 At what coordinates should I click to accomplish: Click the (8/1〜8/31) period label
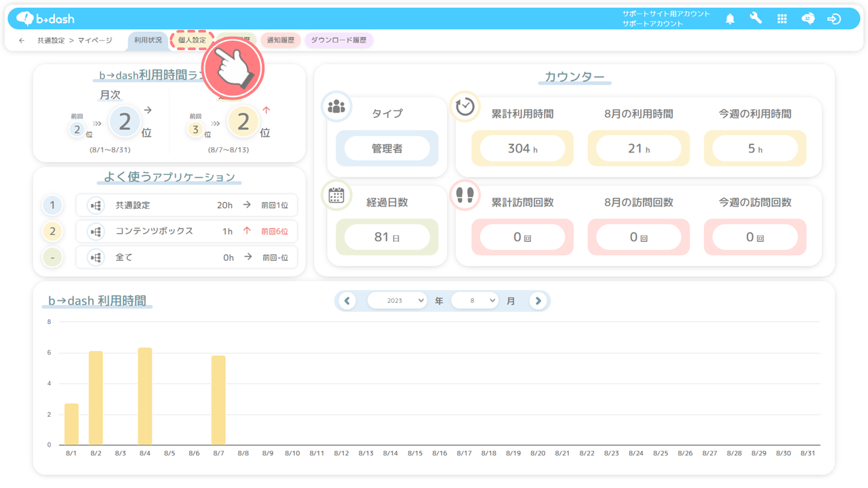(110, 150)
